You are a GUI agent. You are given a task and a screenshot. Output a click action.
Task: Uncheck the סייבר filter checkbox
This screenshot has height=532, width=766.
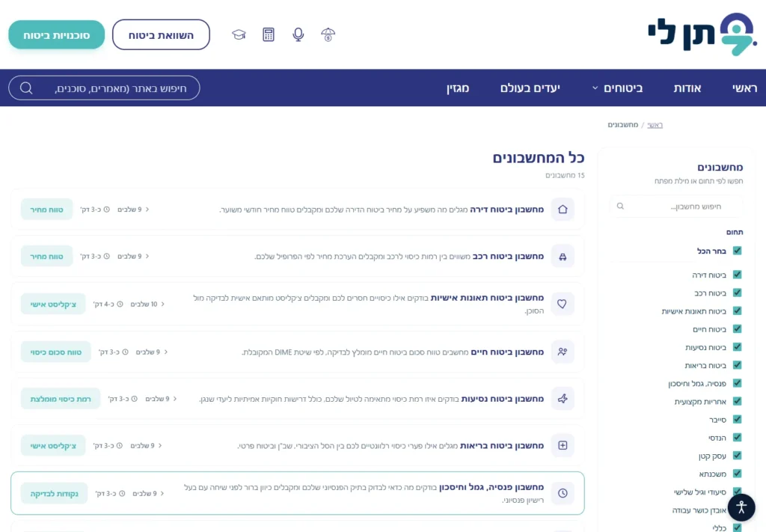click(x=737, y=419)
